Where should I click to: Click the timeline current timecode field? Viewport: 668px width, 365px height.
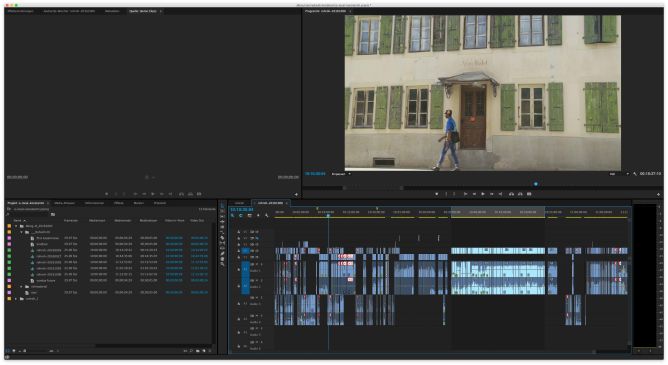click(242, 210)
